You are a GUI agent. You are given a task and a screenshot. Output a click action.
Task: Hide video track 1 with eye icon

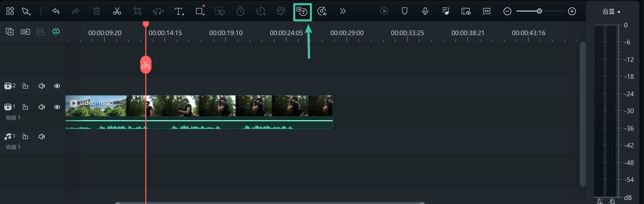point(57,107)
